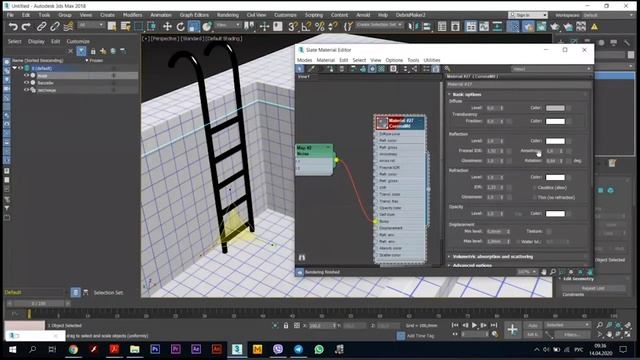
Task: Open the Select by Name list
Action: [x=125, y=27]
